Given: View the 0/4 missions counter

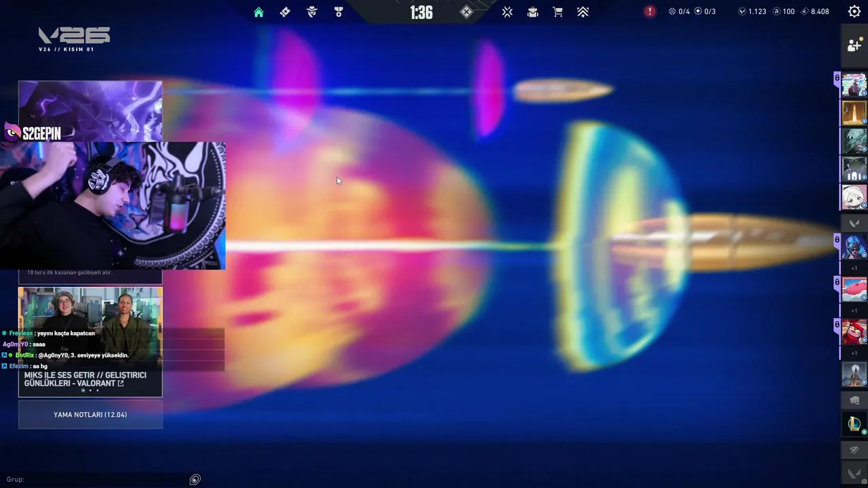Looking at the screenshot, I should pos(679,12).
